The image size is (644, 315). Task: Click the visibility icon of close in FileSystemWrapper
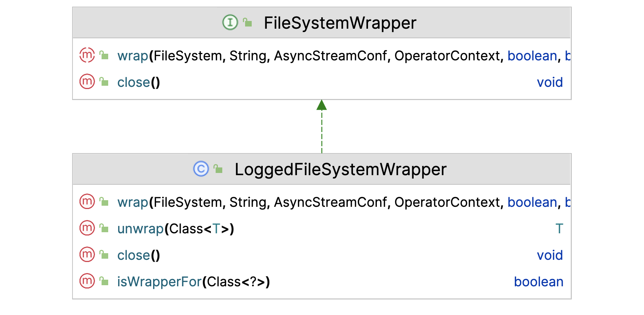click(104, 82)
